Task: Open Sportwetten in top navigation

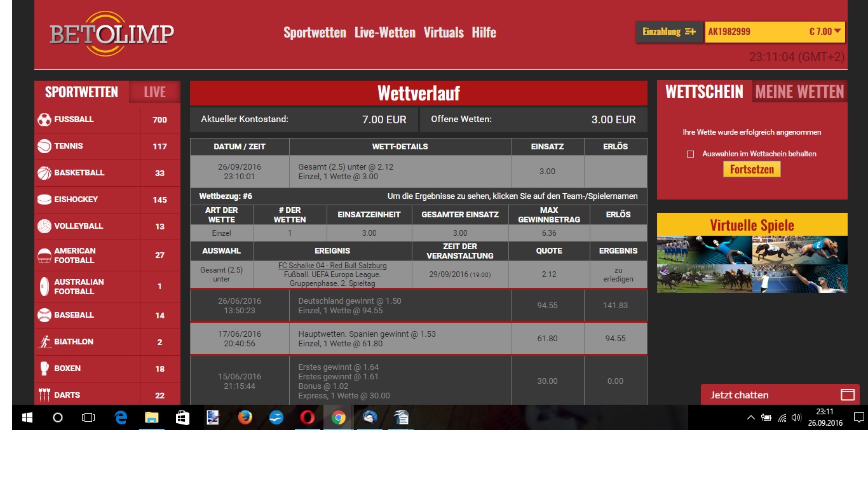Action: pos(315,32)
